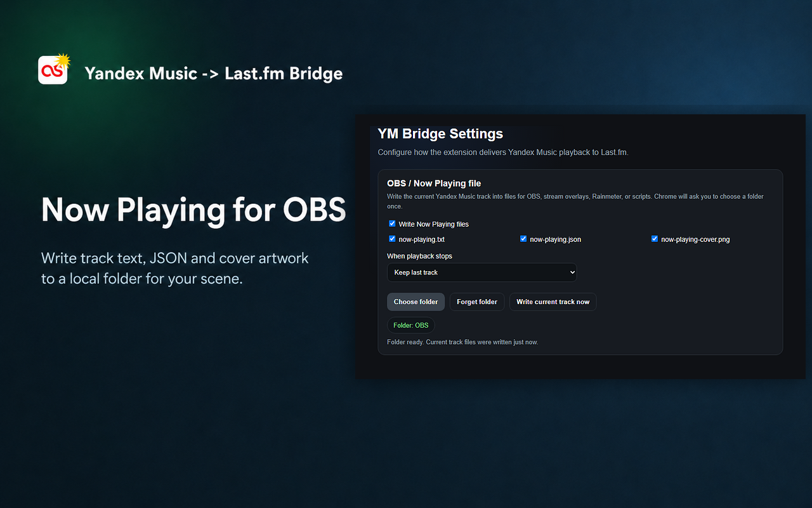Uncheck the now-playing.txt checkbox

click(392, 239)
